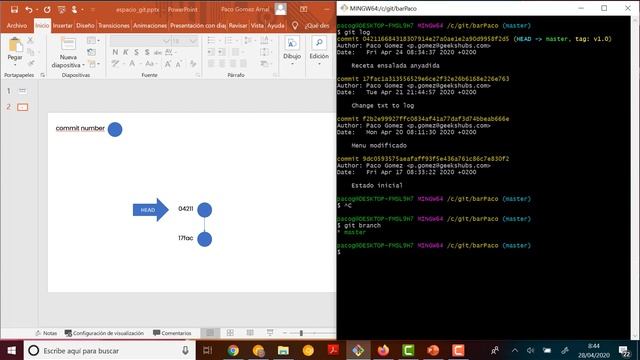Apply bold with the N button
This screenshot has width=640, height=360.
tap(115, 52)
